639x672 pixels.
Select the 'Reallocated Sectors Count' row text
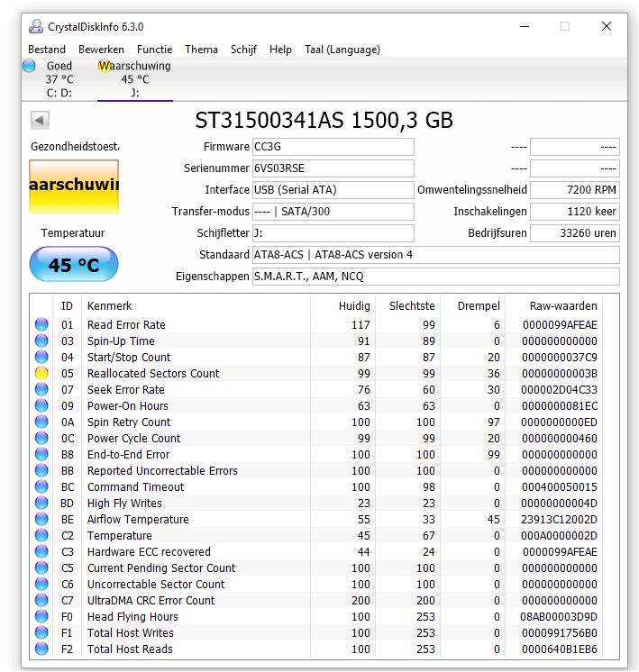point(153,374)
